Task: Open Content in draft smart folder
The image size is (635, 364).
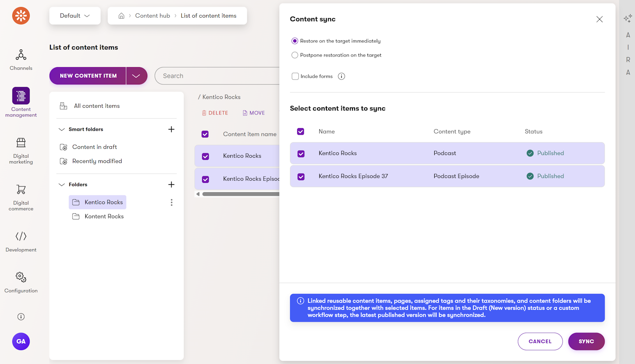Action: (x=95, y=147)
